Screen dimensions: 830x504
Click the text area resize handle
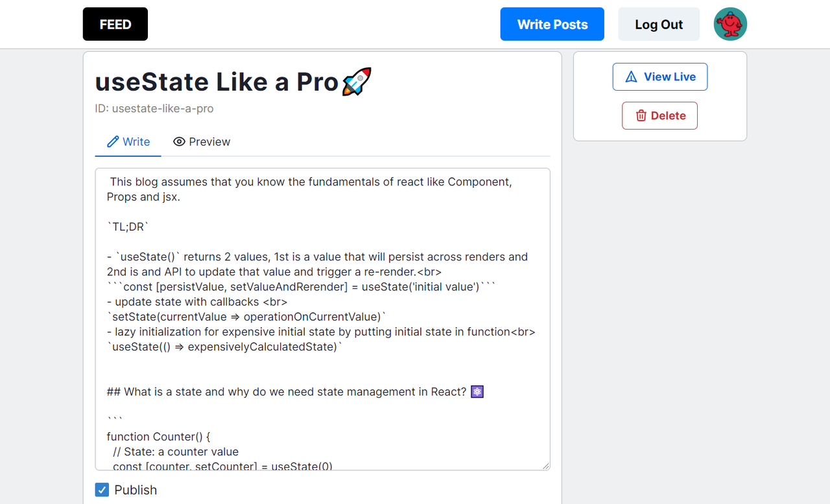click(545, 465)
